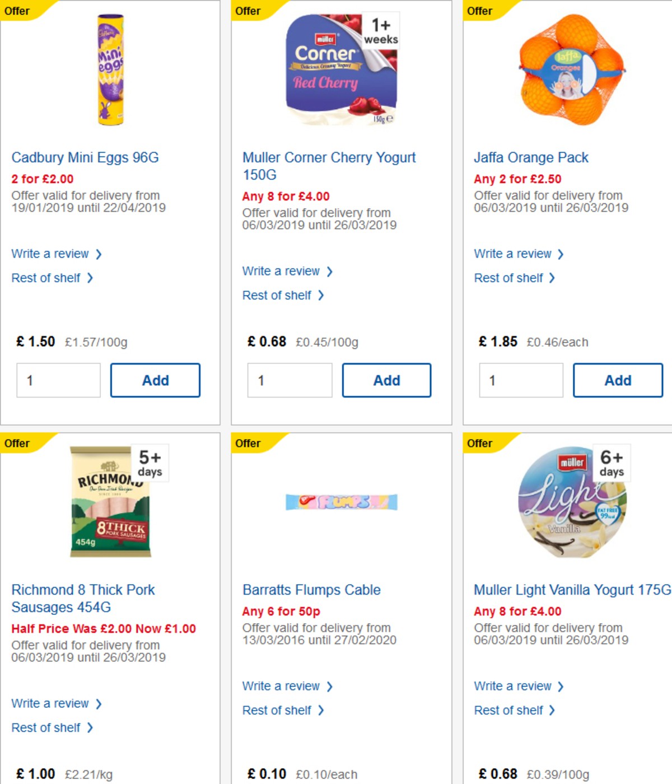Click the chevron next to Jaffa Orange review link
Viewport: 672px width, 784px height.
[x=562, y=254]
